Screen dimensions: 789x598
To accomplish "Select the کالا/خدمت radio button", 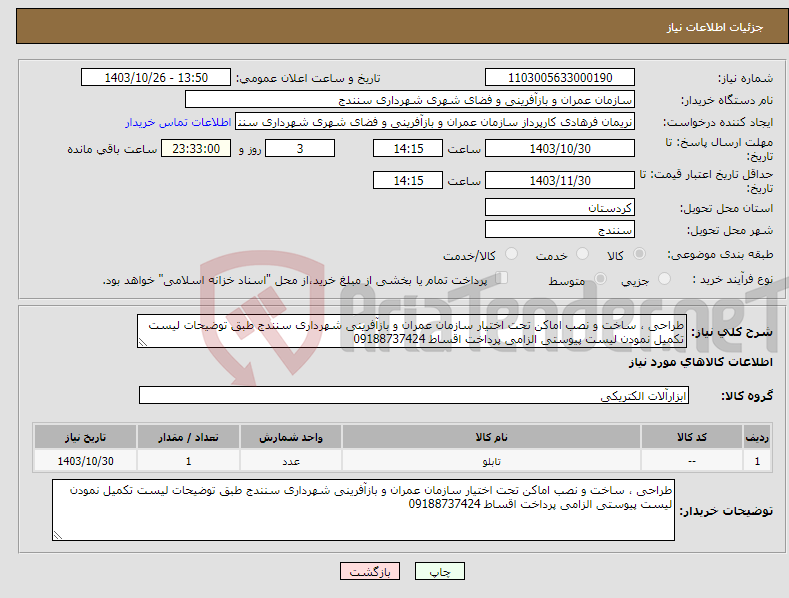I will [x=511, y=254].
